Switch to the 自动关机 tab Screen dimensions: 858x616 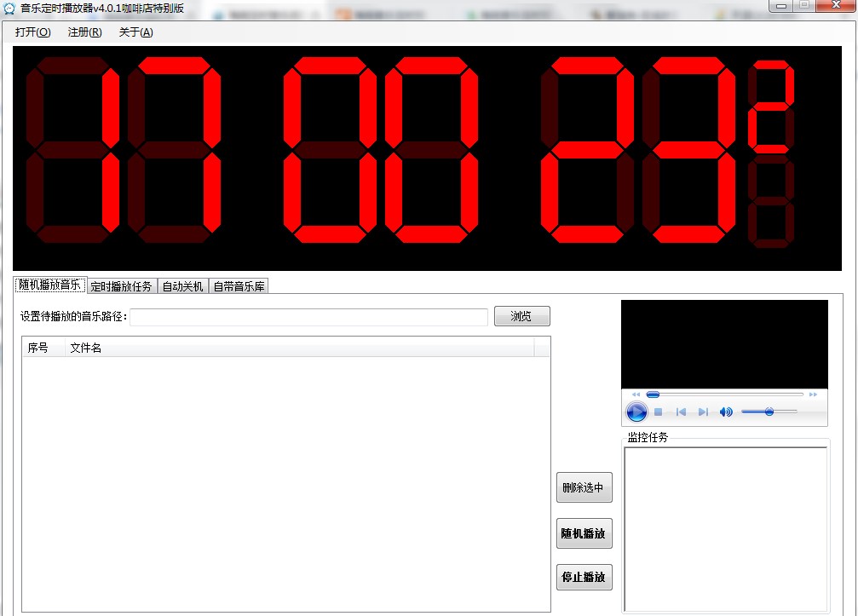183,286
